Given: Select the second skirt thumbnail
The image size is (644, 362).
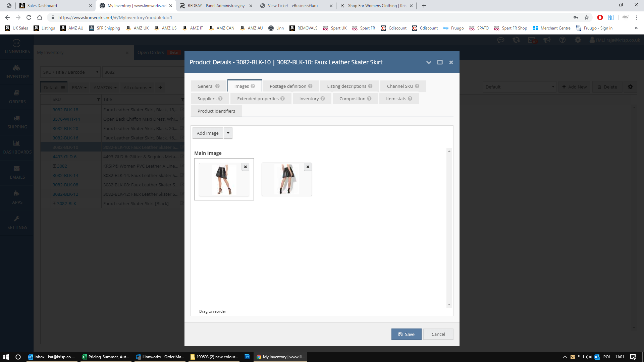Looking at the screenshot, I should click(x=286, y=180).
